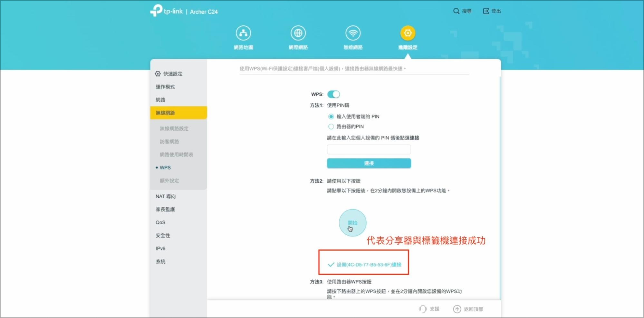Click the 搜尋 magnifier search icon
Viewport: 644px width, 318px height.
456,11
